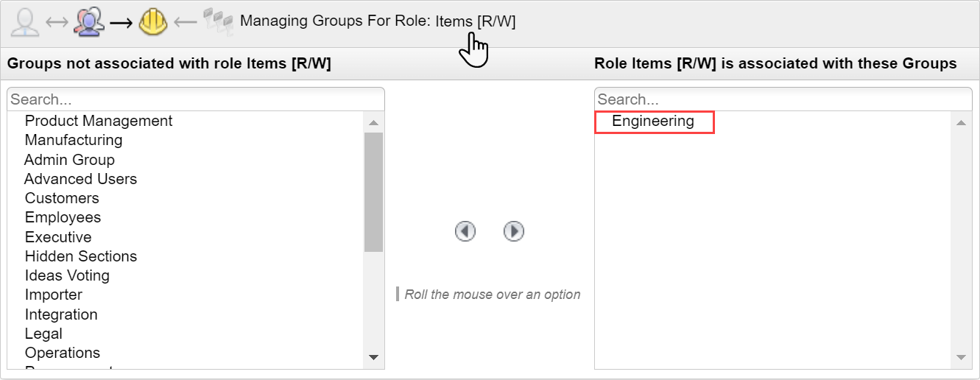Click the faded sections icon in header
Viewport: 980px width, 380px height.
pyautogui.click(x=218, y=22)
